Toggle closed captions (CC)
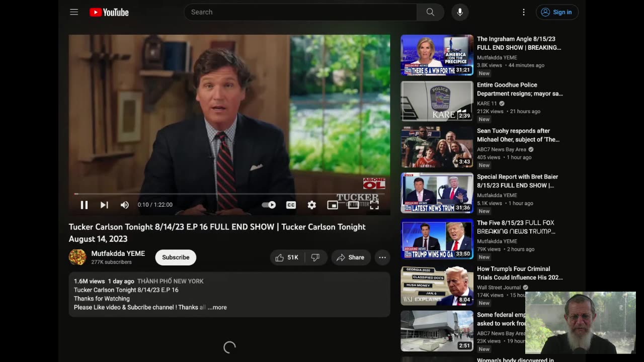 (291, 205)
